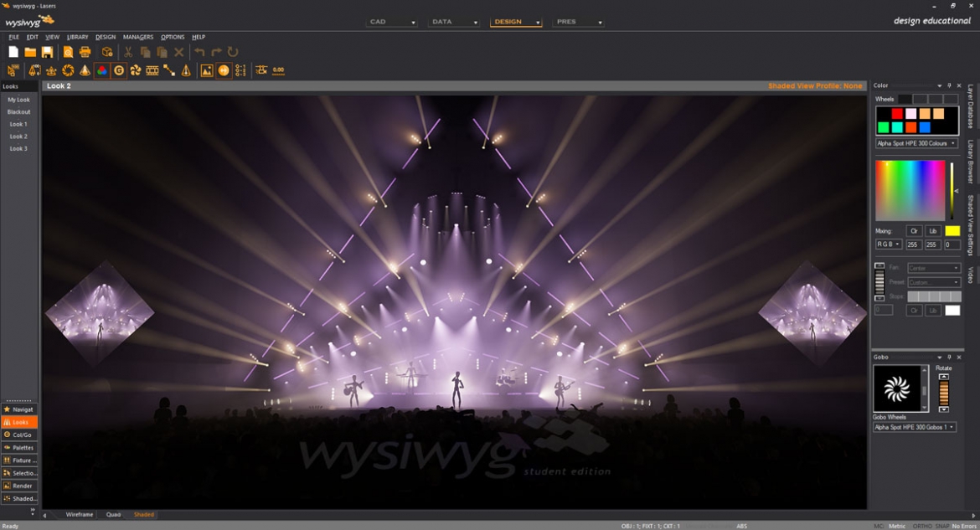Click inside the rainbow color picker field
The image size is (980, 530).
910,190
